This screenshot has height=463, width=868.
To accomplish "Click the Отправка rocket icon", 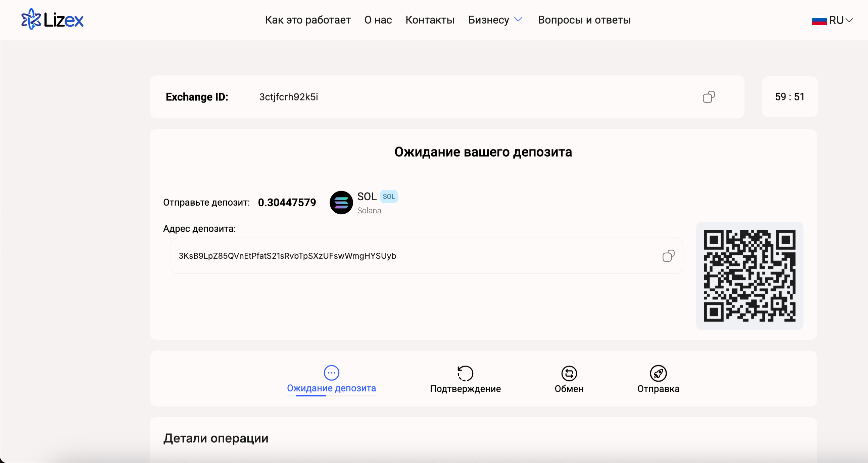I will coord(658,373).
